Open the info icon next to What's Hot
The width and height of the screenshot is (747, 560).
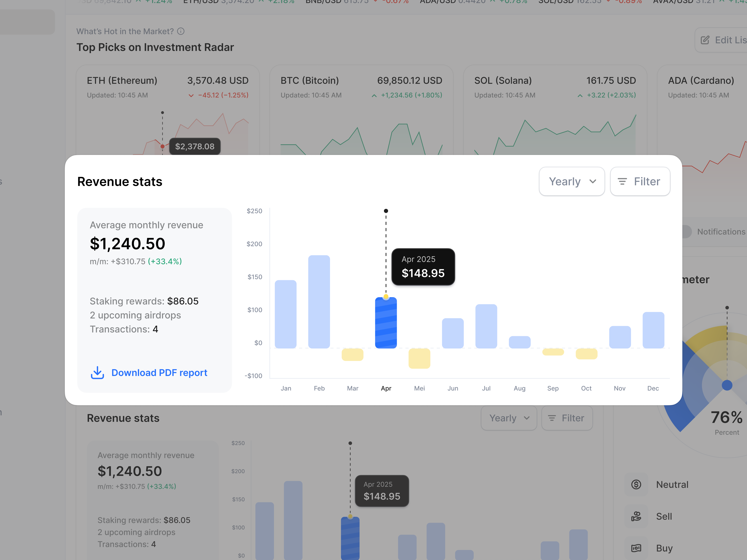pos(181,31)
